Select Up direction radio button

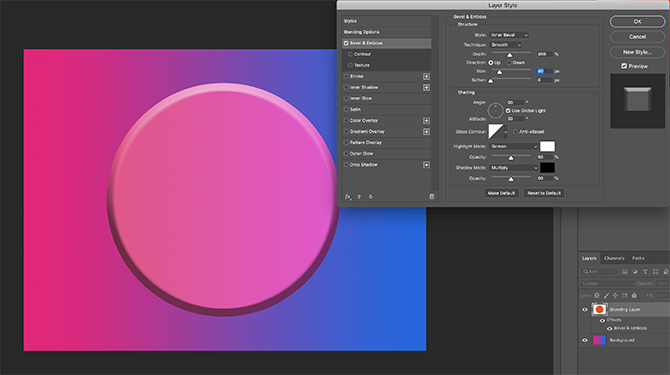491,62
